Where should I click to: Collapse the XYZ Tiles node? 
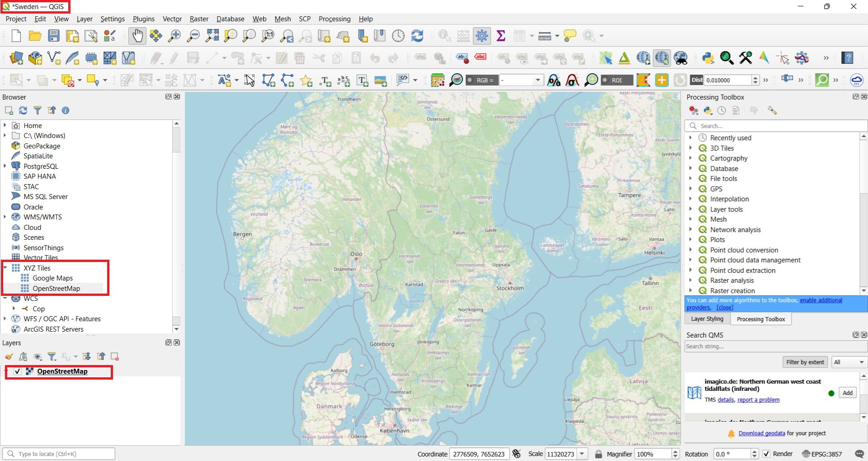(5, 268)
